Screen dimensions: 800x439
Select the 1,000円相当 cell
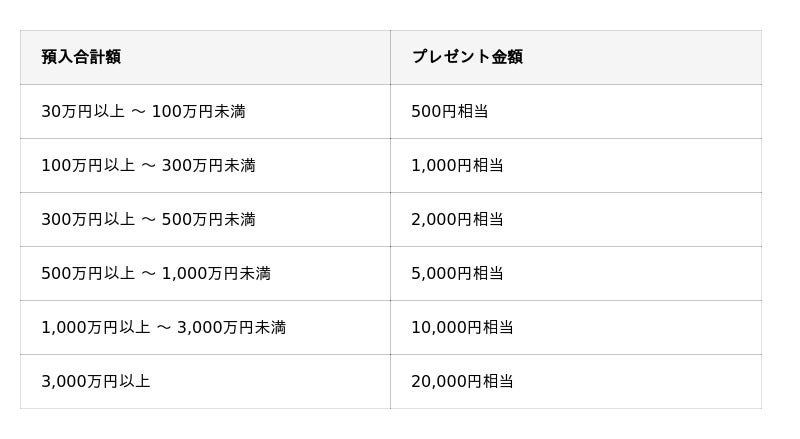click(457, 166)
